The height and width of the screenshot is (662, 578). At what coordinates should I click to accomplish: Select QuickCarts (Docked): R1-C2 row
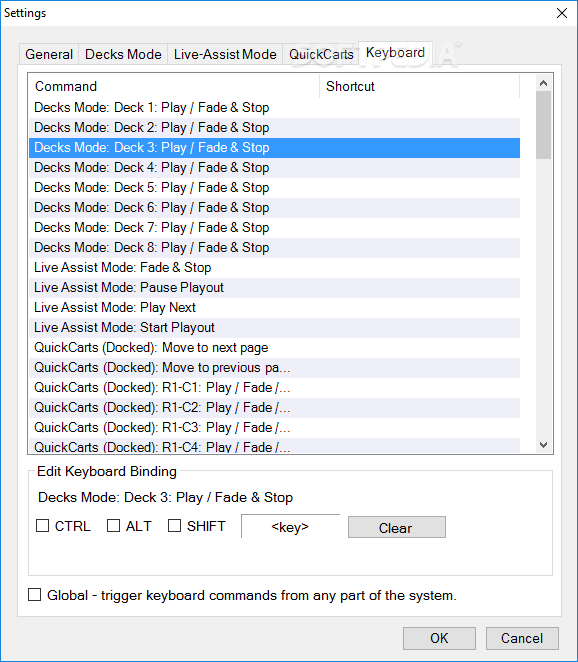coord(274,407)
